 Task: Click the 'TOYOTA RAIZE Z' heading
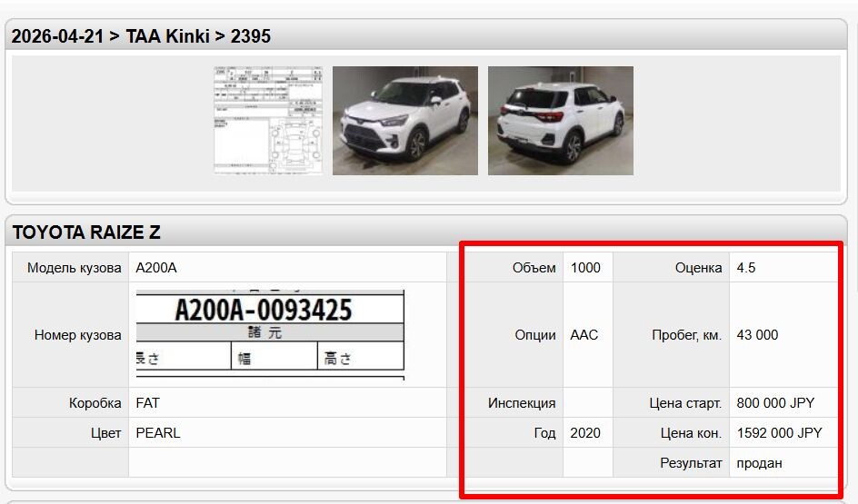pyautogui.click(x=86, y=232)
